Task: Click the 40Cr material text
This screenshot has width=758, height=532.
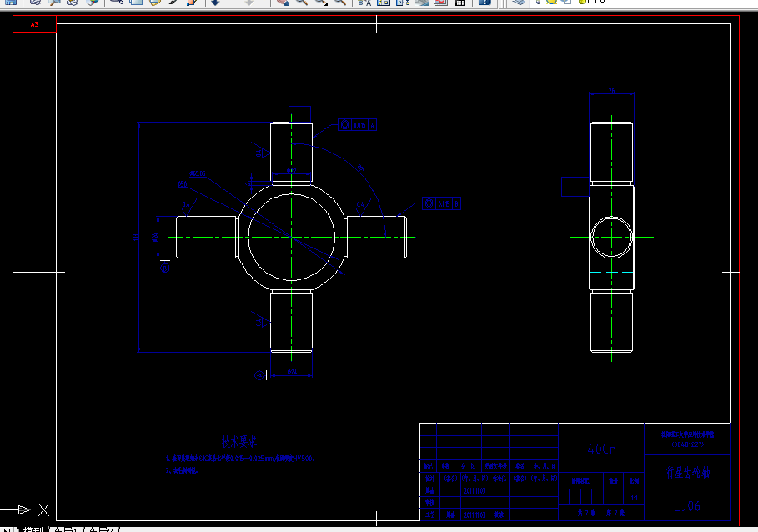Action: [601, 449]
